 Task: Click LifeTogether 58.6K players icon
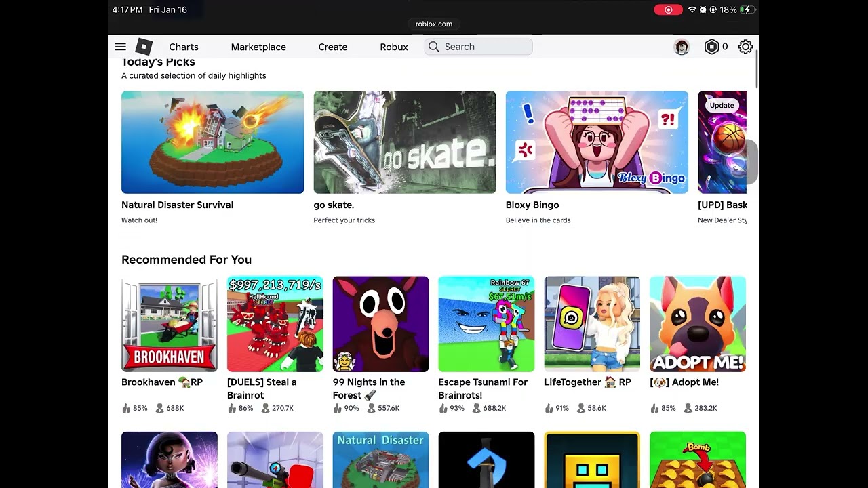[x=581, y=408]
